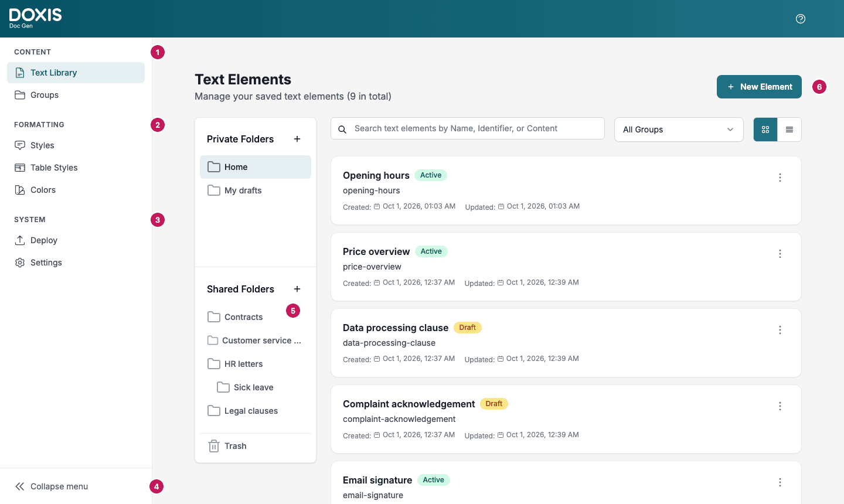Open options menu for Complaint acknowledgement
The image size is (844, 504).
[780, 406]
